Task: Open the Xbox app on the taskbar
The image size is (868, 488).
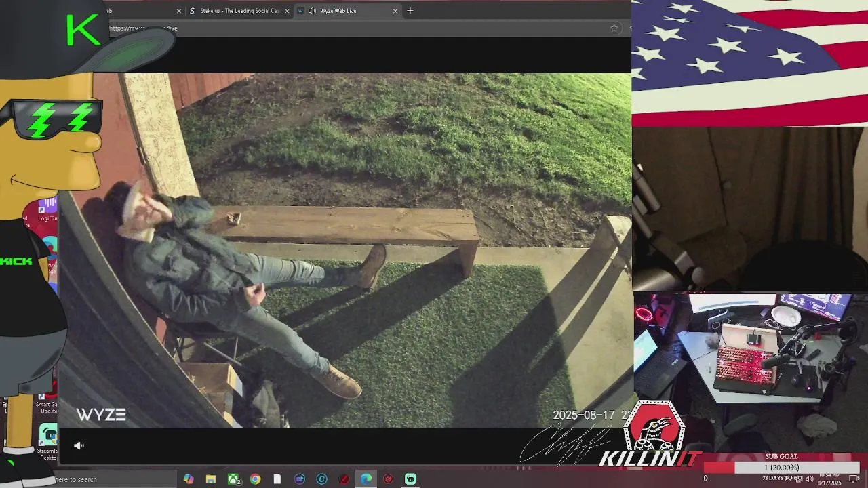Action: click(233, 479)
